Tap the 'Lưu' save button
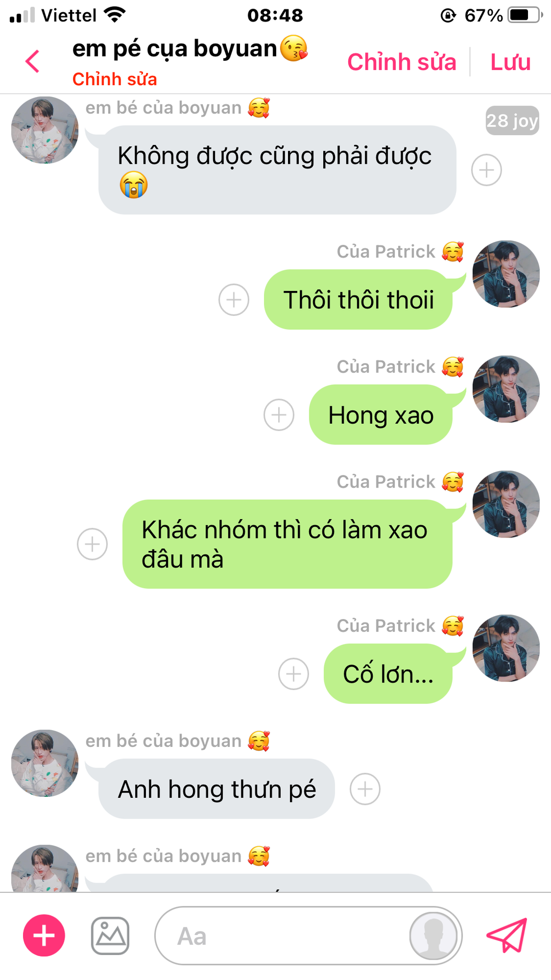The width and height of the screenshot is (551, 980). (510, 62)
